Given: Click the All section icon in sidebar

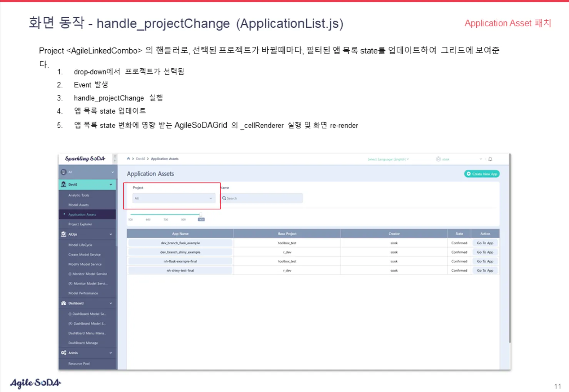Looking at the screenshot, I should (x=63, y=172).
